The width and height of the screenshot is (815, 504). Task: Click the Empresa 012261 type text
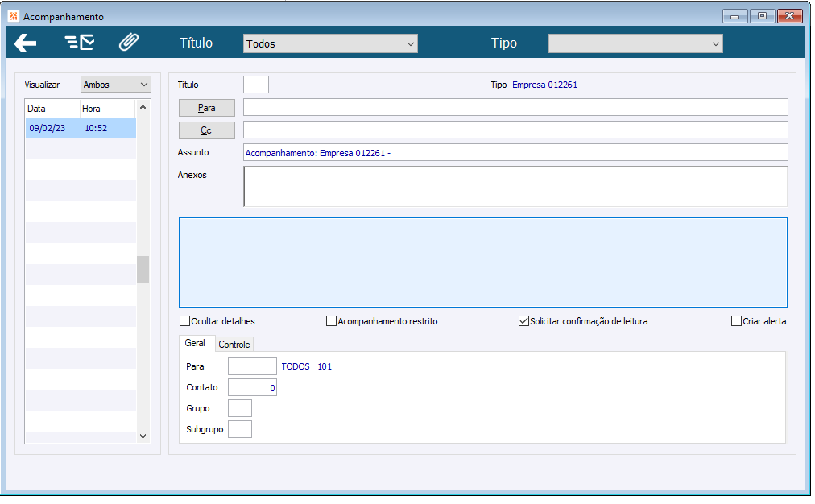point(544,85)
